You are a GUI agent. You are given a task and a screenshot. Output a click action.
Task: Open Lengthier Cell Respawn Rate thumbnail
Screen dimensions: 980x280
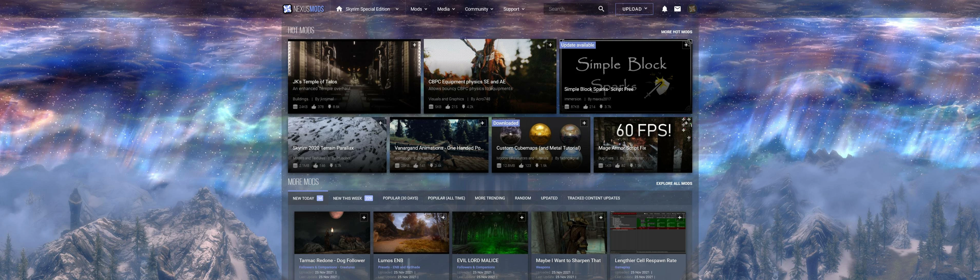click(648, 233)
